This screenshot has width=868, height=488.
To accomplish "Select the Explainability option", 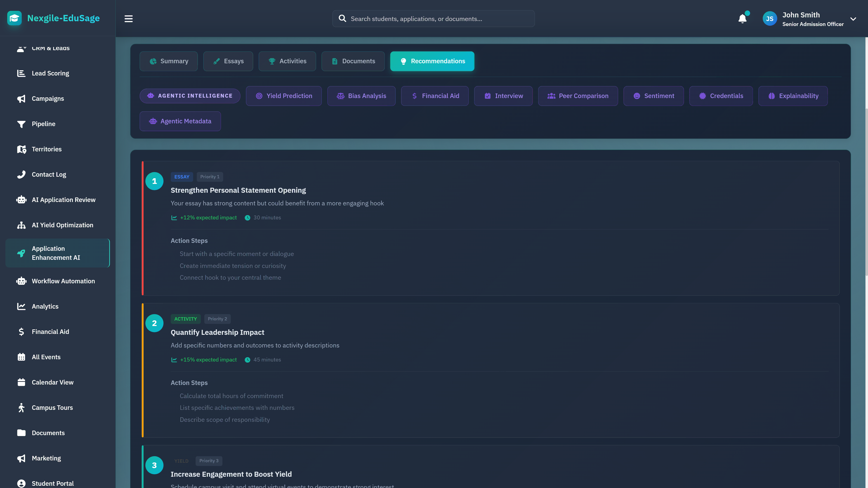I will tap(793, 96).
